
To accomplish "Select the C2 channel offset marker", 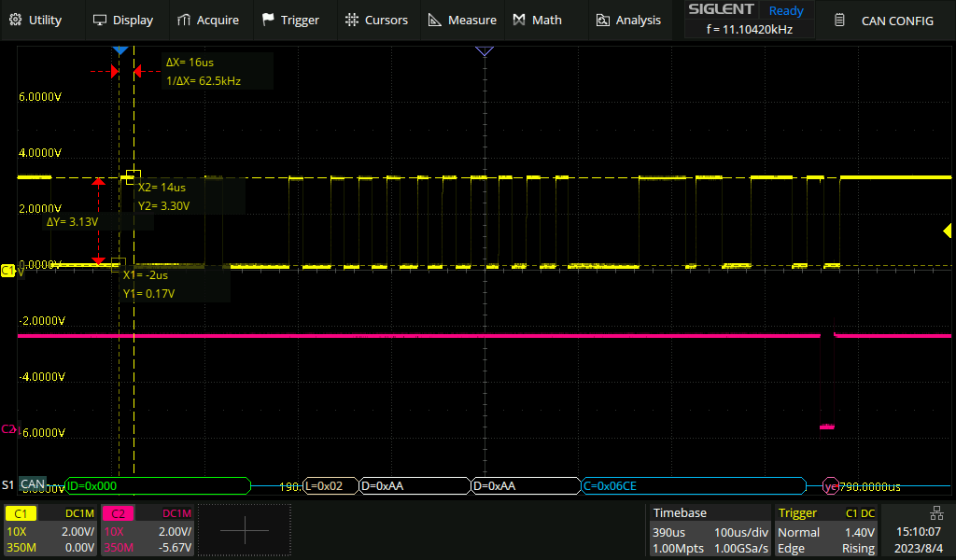I will [x=8, y=429].
